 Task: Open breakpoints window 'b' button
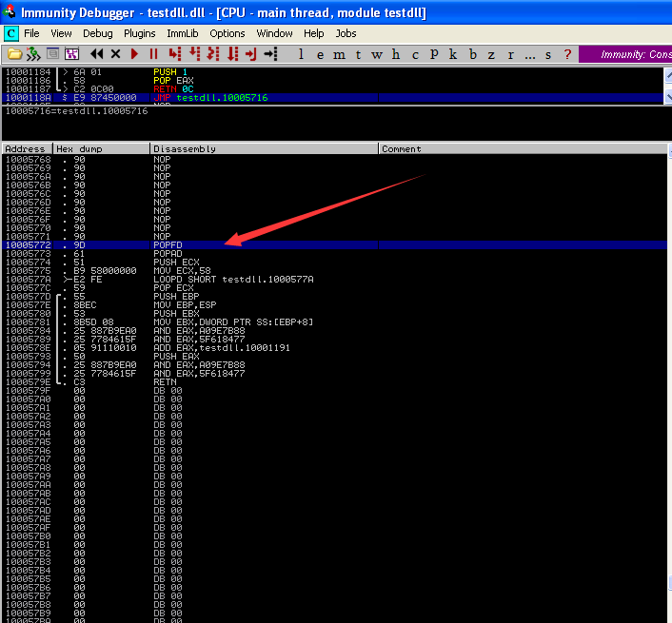tap(474, 54)
